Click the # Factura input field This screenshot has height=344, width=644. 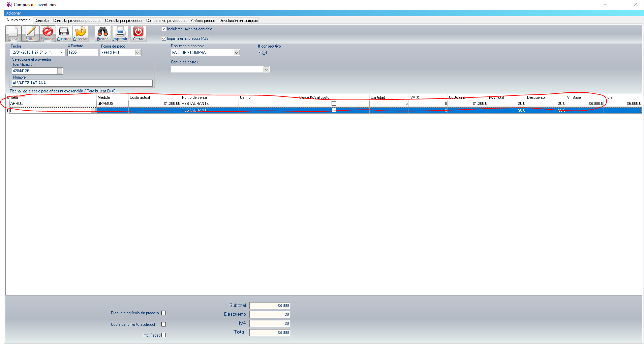(x=82, y=52)
